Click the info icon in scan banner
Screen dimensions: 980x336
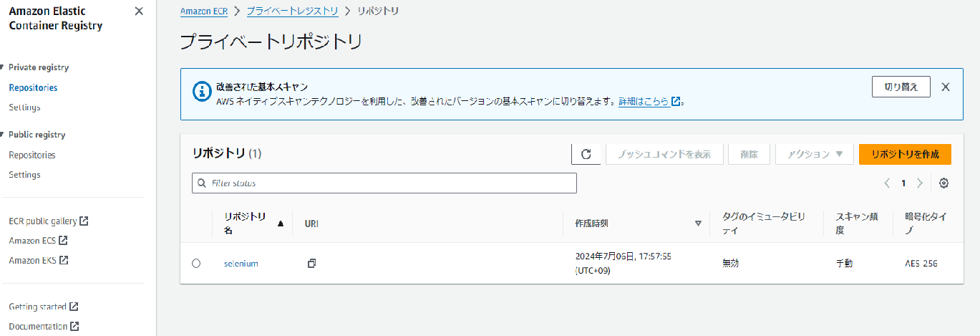203,92
